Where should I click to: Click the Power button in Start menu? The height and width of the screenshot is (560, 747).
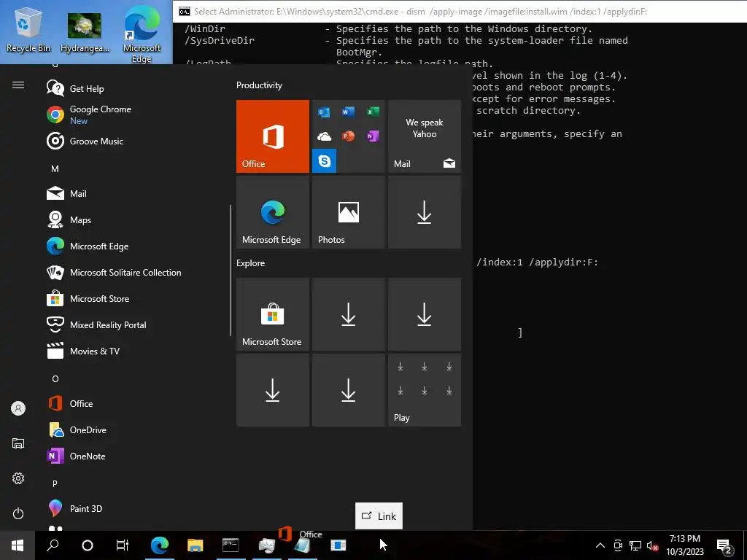(18, 513)
